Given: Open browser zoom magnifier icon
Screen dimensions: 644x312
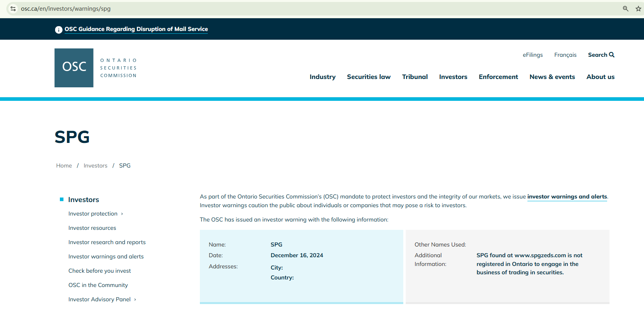Looking at the screenshot, I should [625, 9].
